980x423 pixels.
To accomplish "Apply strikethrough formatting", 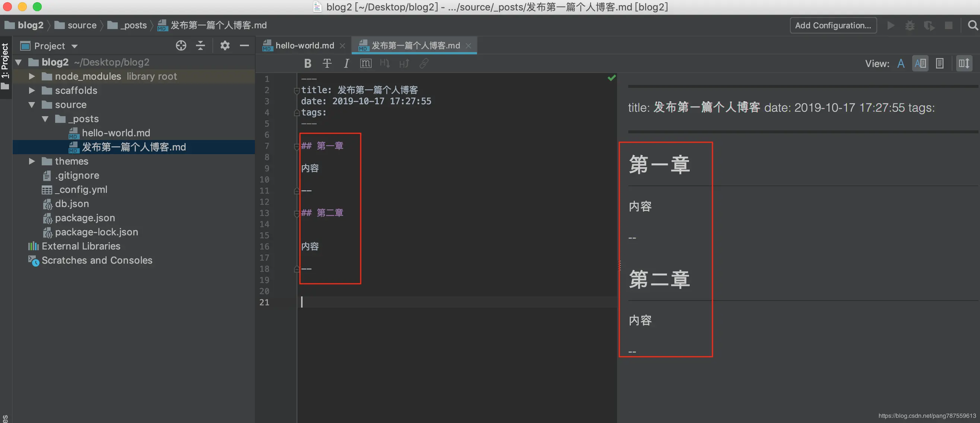I will (327, 63).
